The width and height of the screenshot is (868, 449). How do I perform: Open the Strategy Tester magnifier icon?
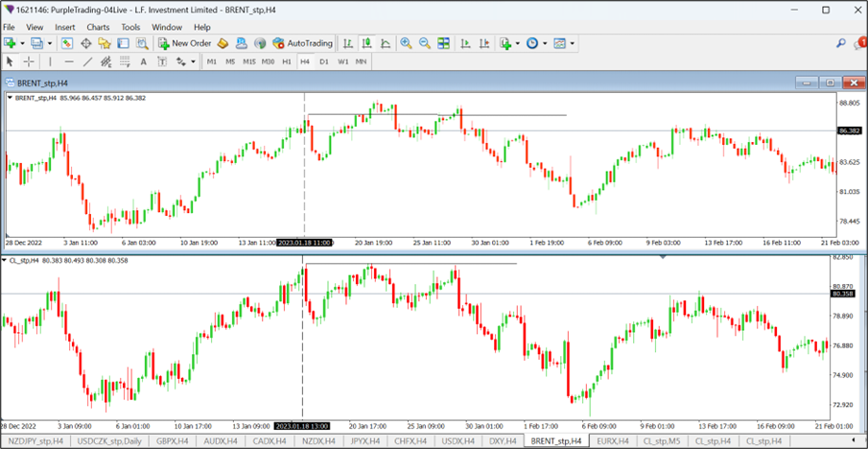point(142,42)
